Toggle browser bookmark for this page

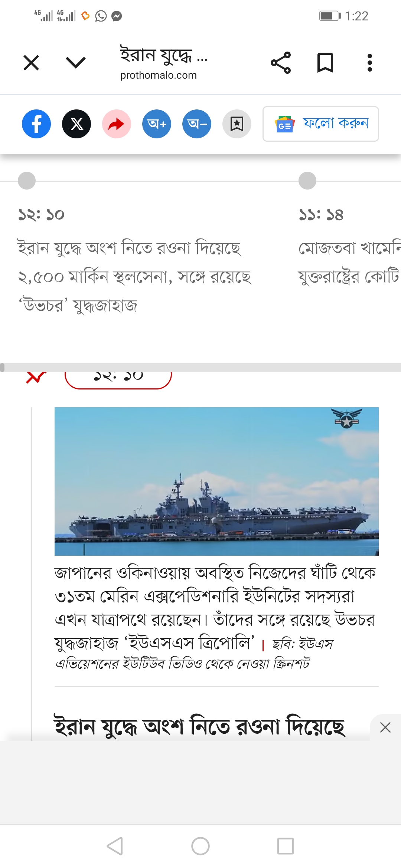click(325, 63)
